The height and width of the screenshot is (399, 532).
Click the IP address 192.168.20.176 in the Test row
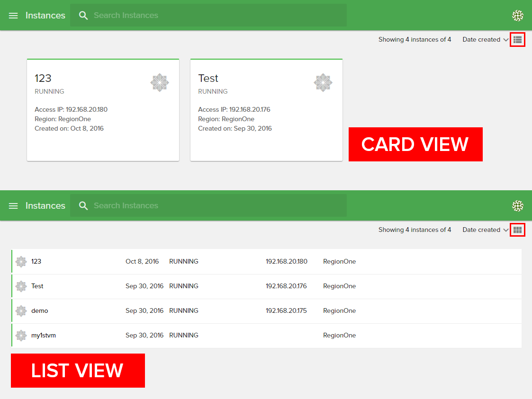point(286,286)
